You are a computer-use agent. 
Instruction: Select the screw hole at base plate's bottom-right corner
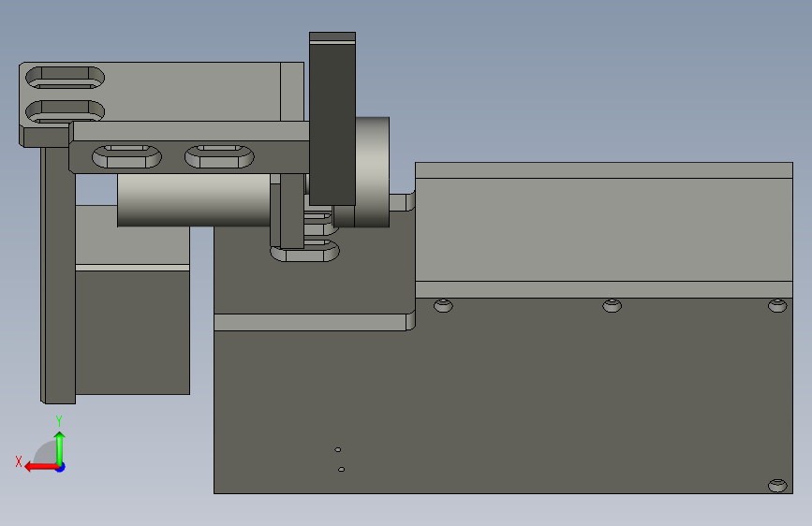[x=777, y=485]
